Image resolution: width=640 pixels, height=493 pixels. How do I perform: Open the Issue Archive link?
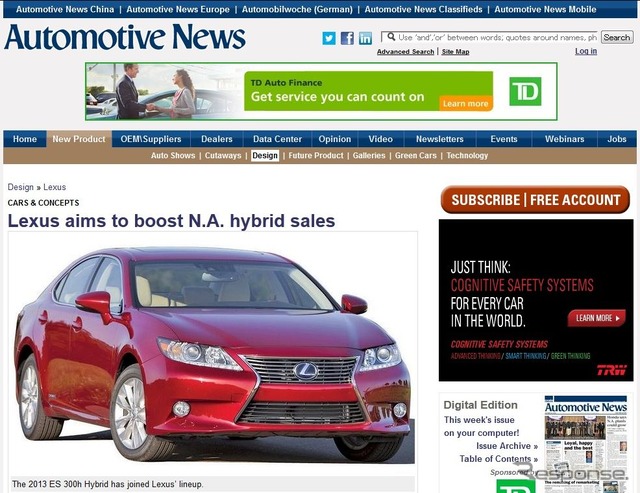[x=507, y=446]
